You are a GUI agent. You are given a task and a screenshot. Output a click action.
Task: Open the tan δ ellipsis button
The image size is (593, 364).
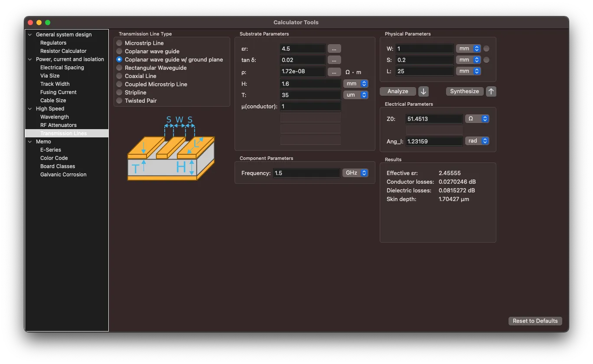pos(334,60)
